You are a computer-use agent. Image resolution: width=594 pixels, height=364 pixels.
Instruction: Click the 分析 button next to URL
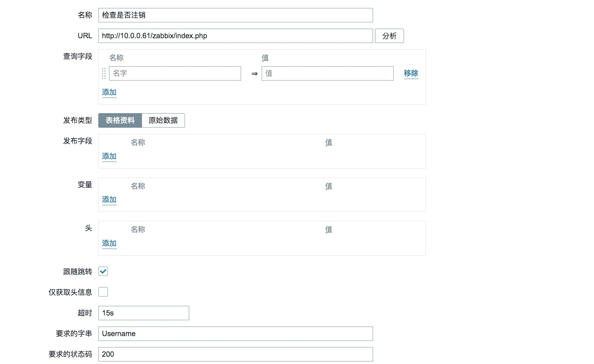tap(389, 36)
